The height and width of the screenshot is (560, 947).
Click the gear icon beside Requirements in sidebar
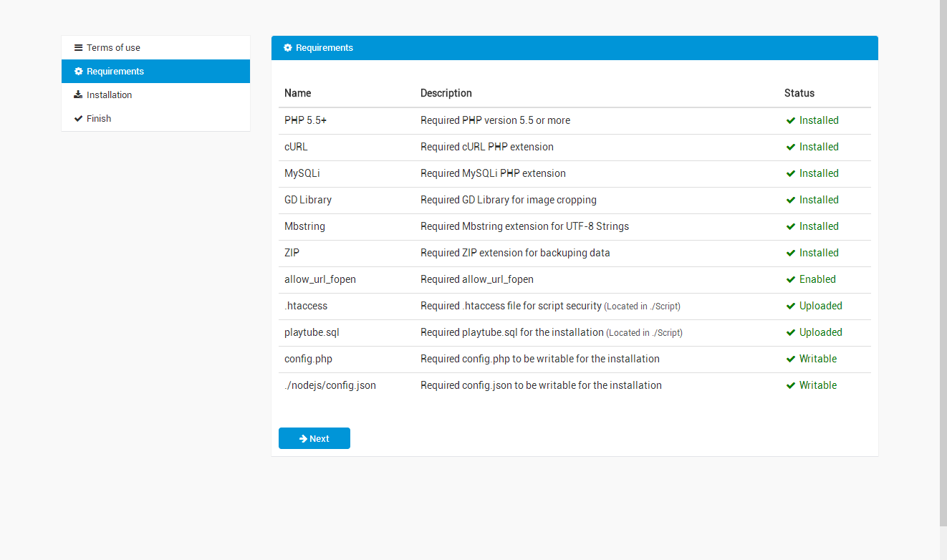pyautogui.click(x=79, y=72)
